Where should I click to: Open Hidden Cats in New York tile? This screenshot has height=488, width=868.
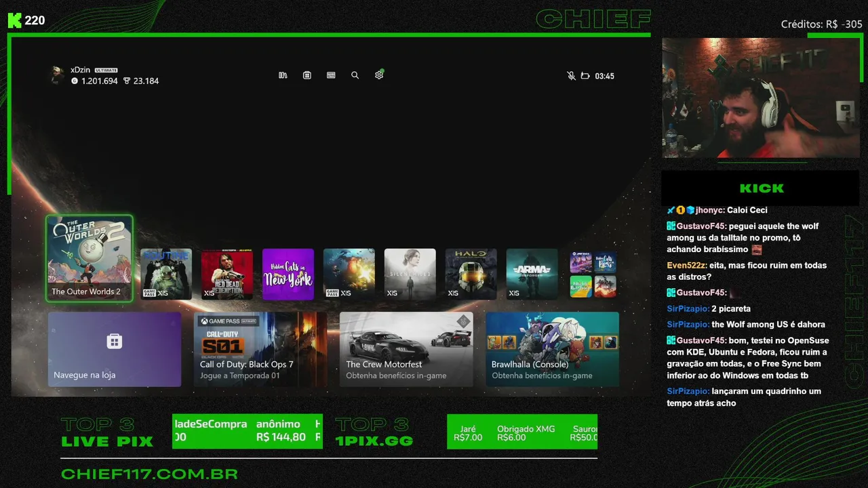pos(288,274)
